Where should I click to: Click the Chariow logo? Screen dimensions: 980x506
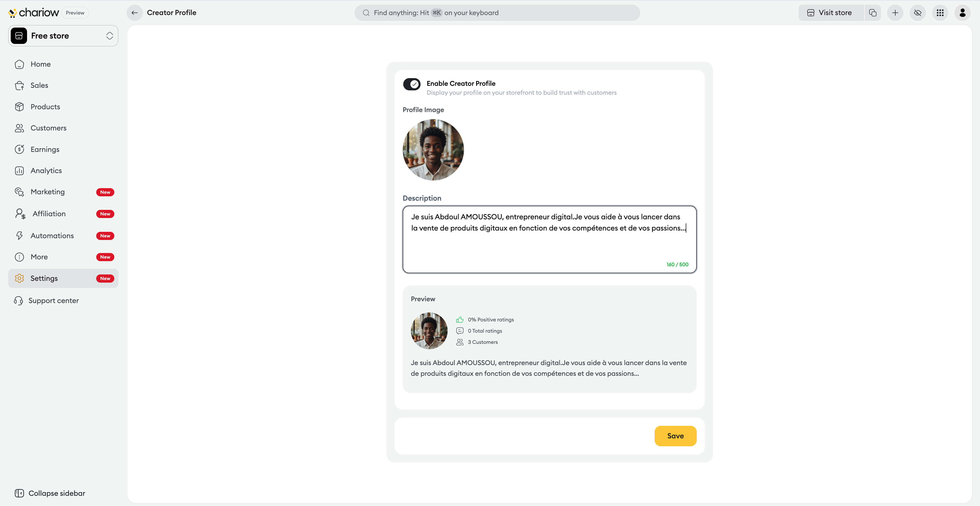pos(33,13)
